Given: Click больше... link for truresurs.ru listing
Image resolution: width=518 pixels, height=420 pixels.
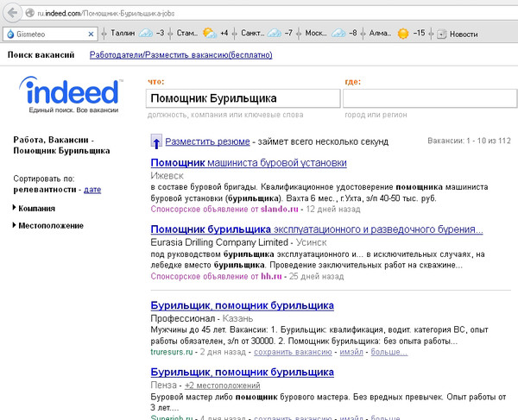Looking at the screenshot, I should (389, 352).
